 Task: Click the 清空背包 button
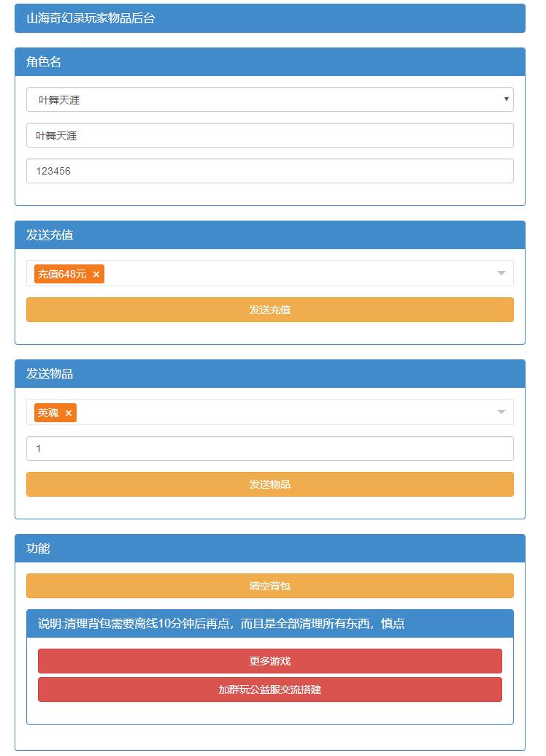[270, 586]
